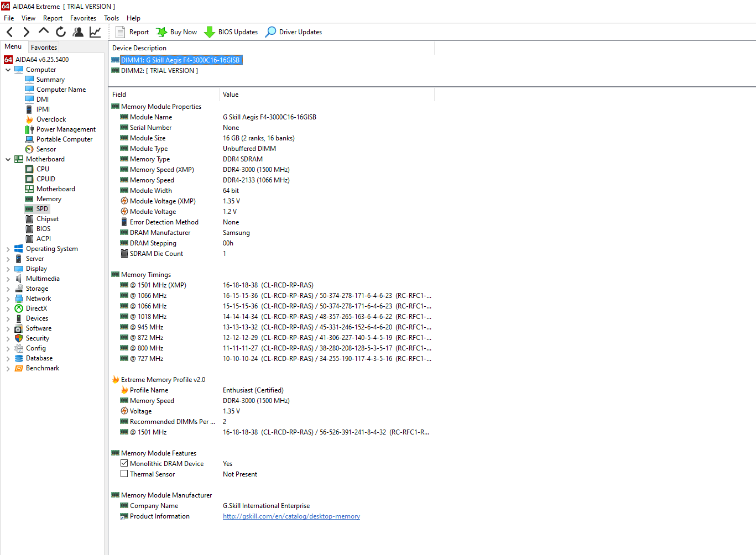Screen dimensions: 756x555
Task: Expand the Display tree node
Action: point(8,269)
